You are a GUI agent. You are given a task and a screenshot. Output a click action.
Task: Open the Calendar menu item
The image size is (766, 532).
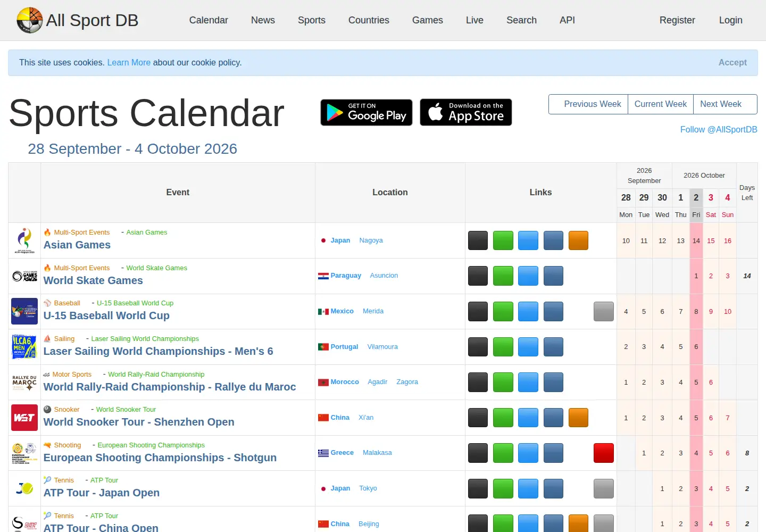tap(209, 20)
